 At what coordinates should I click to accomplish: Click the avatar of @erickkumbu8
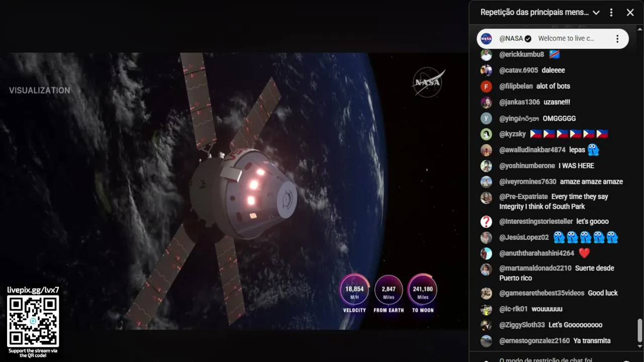(486, 54)
